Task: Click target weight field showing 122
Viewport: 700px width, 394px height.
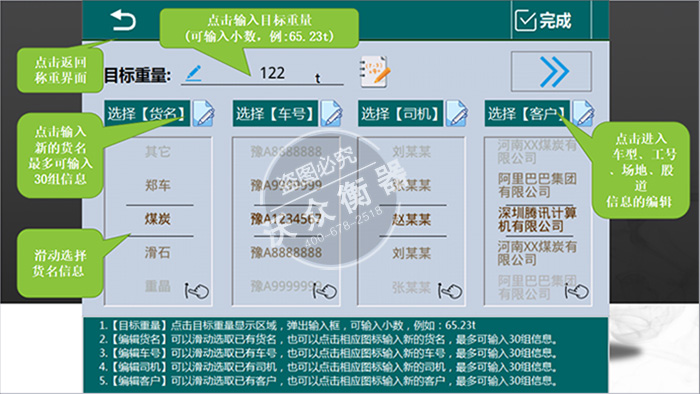Action: tap(262, 74)
